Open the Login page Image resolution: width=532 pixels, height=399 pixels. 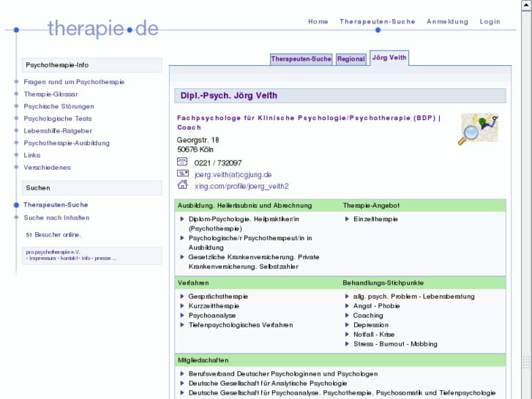point(490,22)
